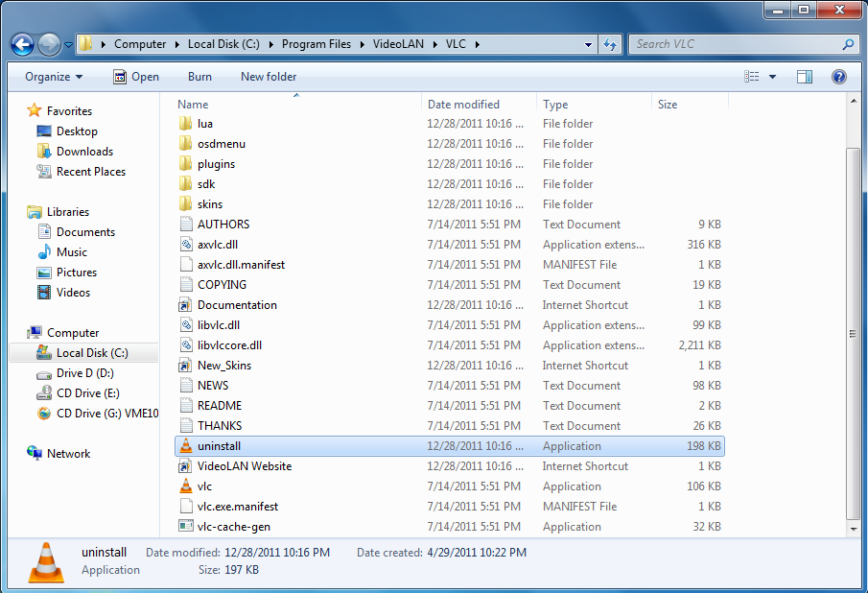Click the axvlc.dll file icon
Image resolution: width=868 pixels, height=593 pixels.
[186, 245]
